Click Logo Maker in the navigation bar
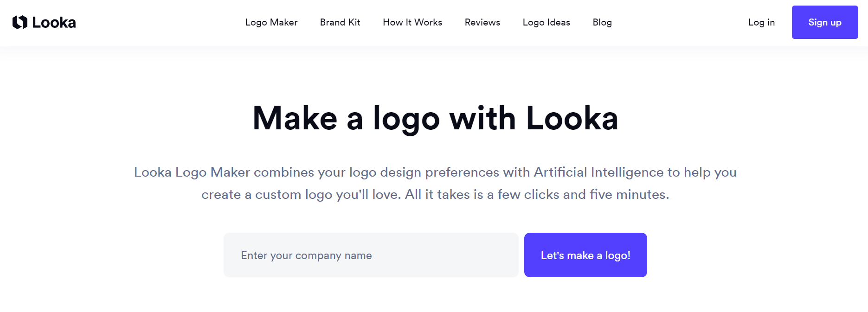The height and width of the screenshot is (312, 868). (x=271, y=22)
